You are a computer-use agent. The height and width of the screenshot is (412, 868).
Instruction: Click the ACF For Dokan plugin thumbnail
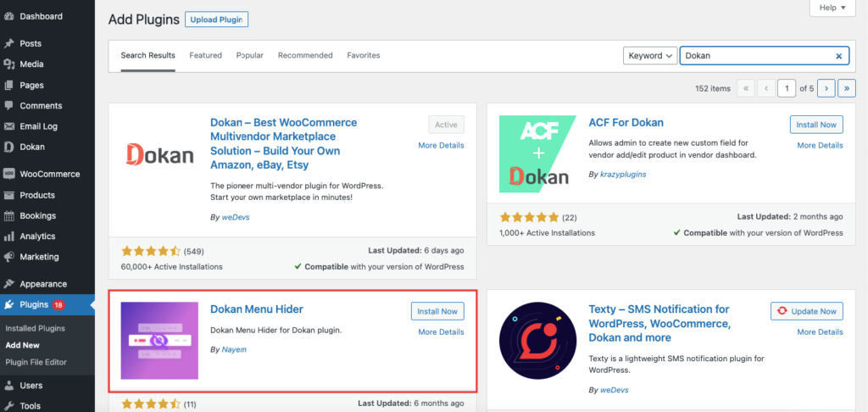(537, 154)
